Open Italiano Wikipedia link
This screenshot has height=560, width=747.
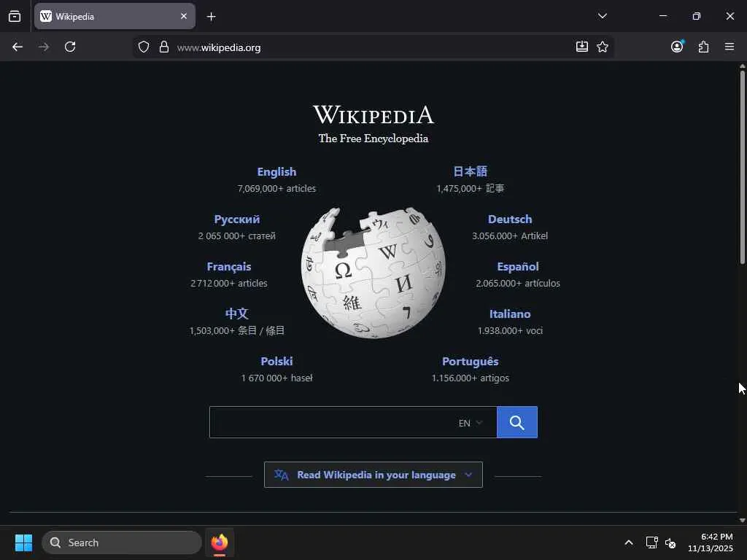pyautogui.click(x=510, y=314)
